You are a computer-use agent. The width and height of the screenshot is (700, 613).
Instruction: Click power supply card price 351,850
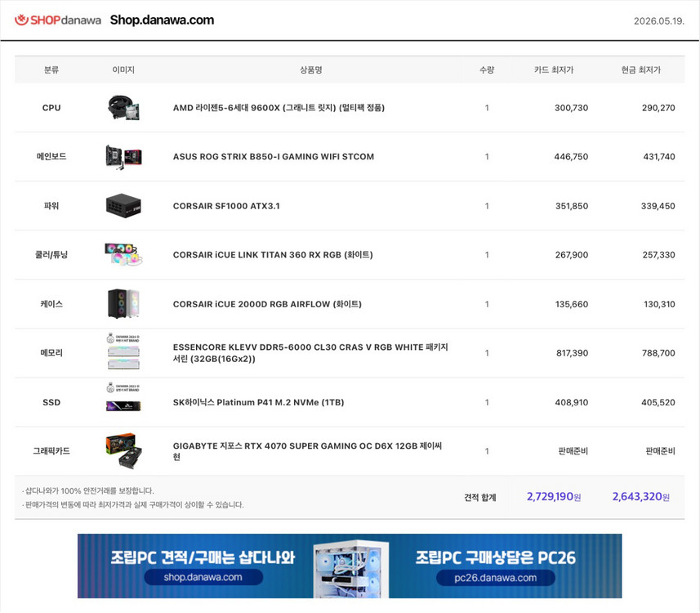(572, 206)
